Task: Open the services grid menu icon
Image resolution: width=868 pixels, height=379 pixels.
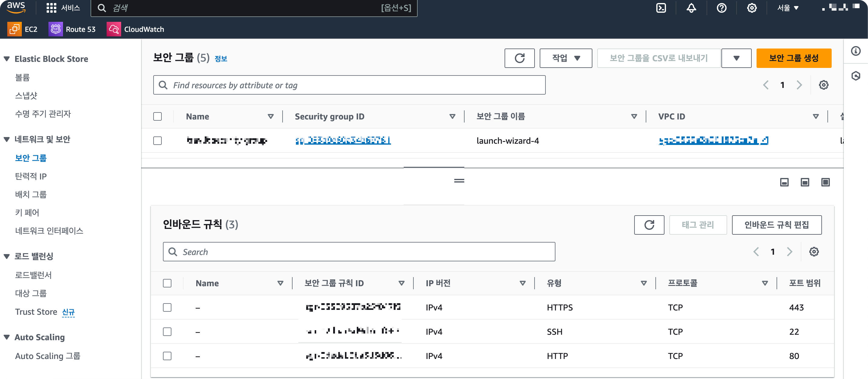Action: coord(51,8)
